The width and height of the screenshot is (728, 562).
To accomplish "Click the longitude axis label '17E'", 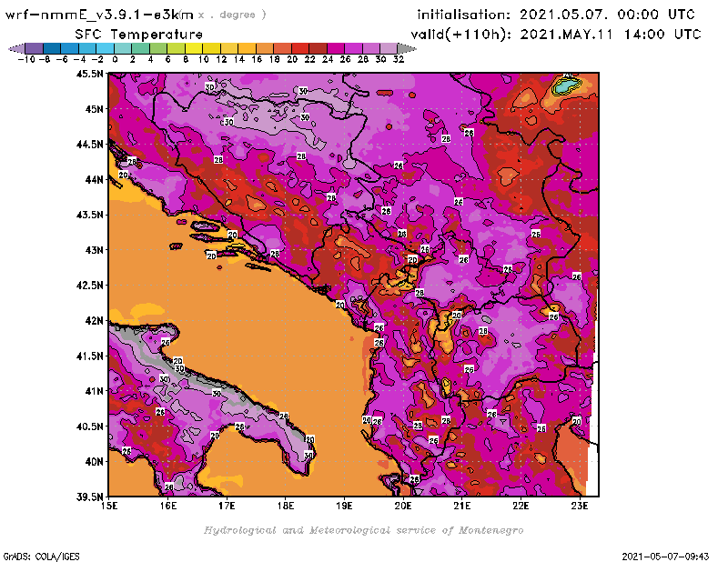I will (x=227, y=506).
